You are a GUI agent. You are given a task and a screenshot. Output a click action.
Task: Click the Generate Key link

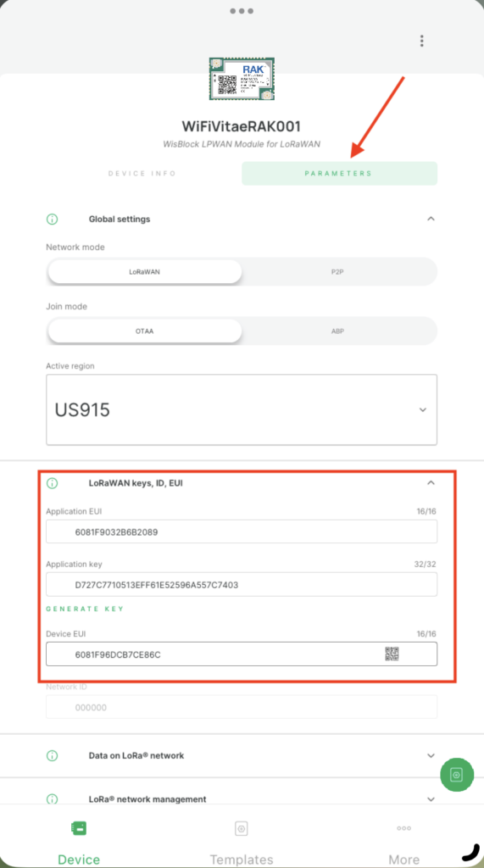pos(85,609)
